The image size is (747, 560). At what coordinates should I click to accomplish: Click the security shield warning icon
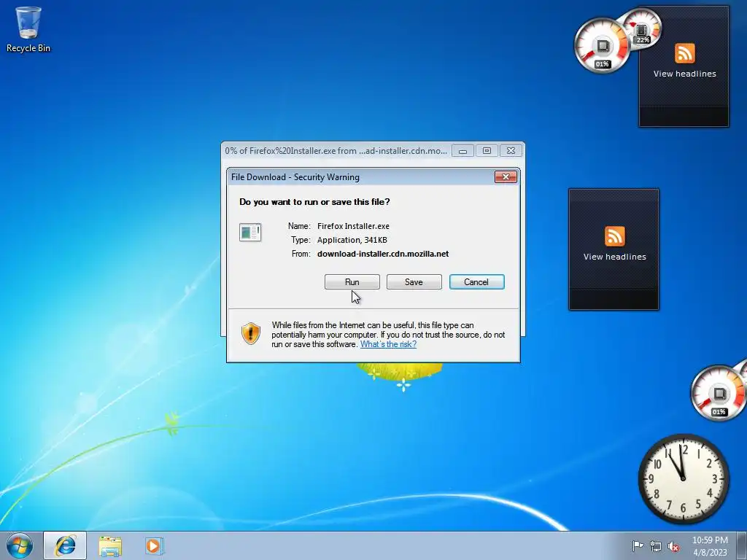(251, 333)
